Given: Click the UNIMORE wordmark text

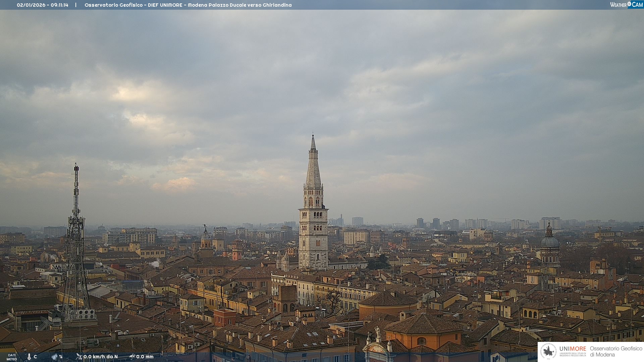Looking at the screenshot, I should coord(573,349).
